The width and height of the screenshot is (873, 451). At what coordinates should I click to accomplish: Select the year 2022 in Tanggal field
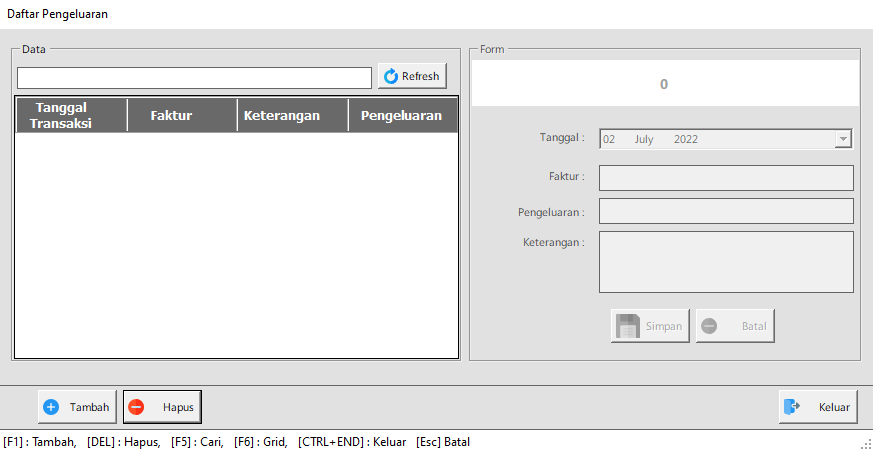click(685, 140)
